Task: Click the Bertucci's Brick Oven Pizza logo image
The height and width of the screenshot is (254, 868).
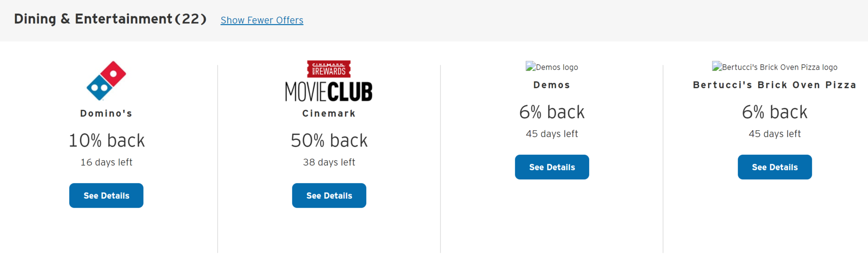Action: pos(775,67)
